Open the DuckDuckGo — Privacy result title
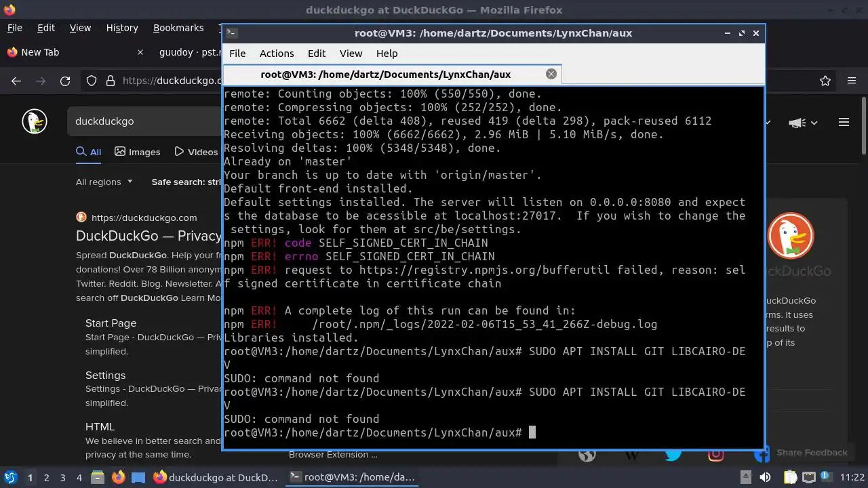 149,236
